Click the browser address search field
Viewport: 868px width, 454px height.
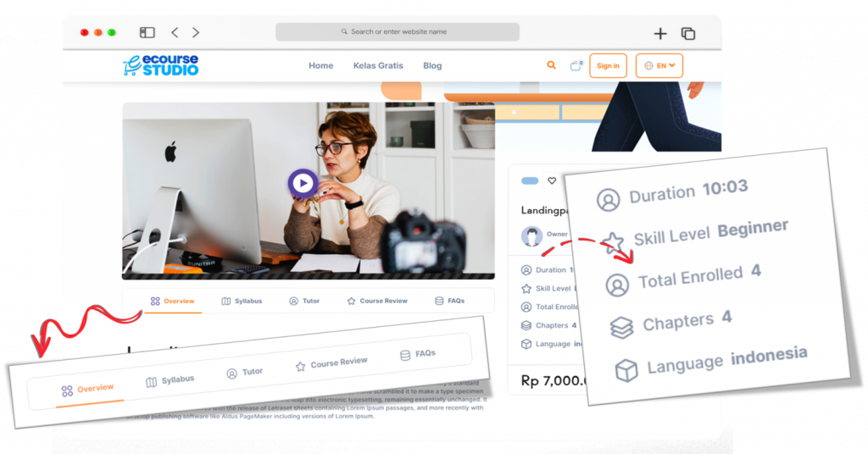click(398, 32)
